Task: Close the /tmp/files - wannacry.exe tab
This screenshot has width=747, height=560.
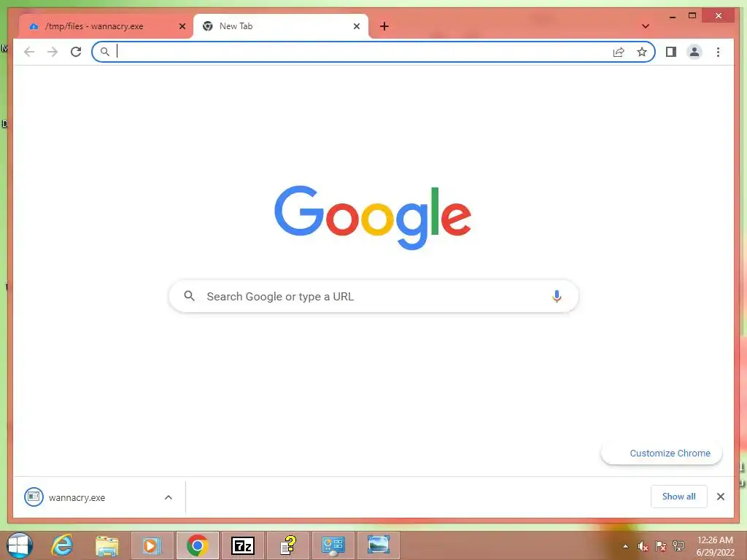Action: click(182, 26)
